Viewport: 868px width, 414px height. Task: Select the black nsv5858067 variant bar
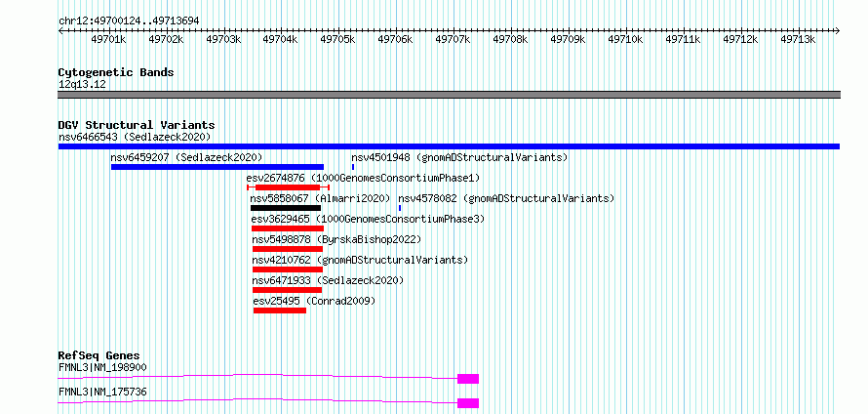[286, 208]
